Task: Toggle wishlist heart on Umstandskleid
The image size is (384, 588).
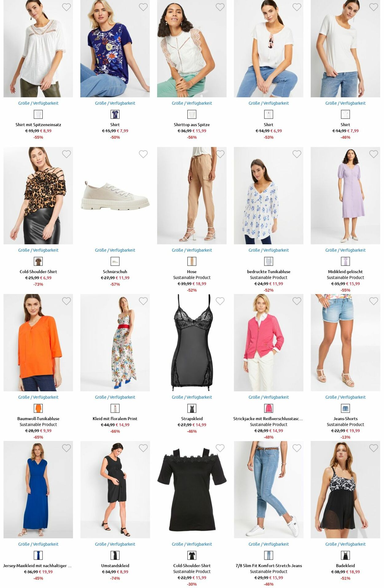Action: click(143, 448)
